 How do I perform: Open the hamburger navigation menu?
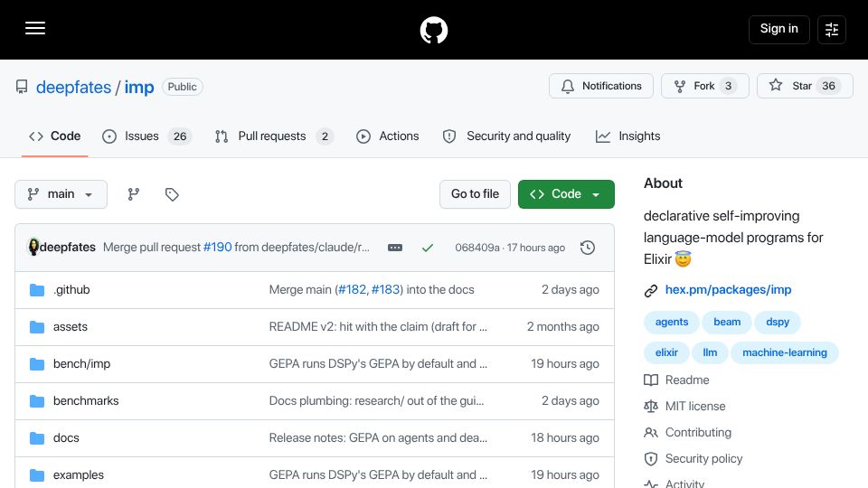click(x=35, y=29)
